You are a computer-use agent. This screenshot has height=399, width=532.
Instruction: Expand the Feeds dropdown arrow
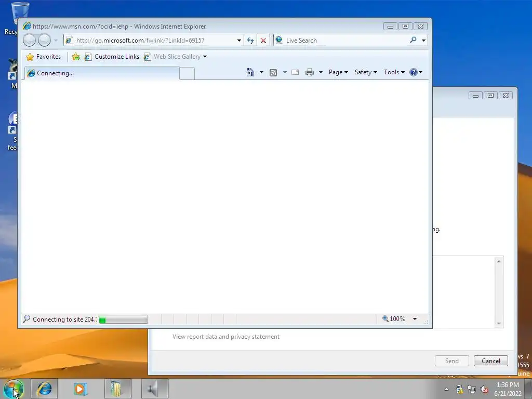pyautogui.click(x=285, y=72)
